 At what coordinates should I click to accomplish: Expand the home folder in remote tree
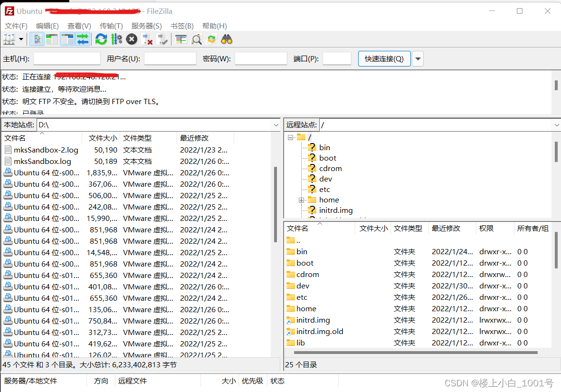301,200
